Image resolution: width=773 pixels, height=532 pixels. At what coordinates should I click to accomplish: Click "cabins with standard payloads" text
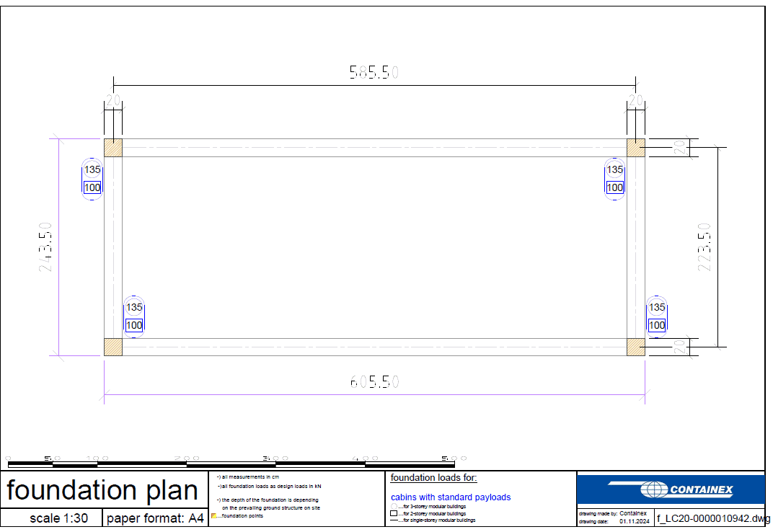(x=451, y=497)
